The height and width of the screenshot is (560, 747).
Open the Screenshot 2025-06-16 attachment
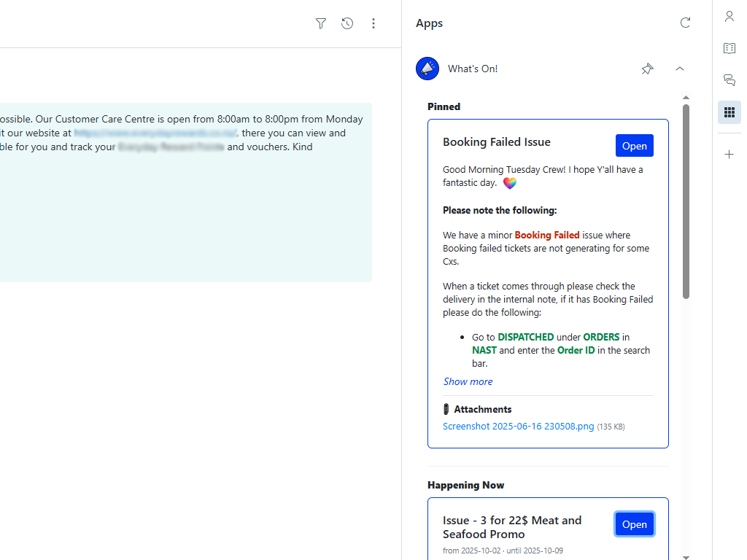(518, 426)
